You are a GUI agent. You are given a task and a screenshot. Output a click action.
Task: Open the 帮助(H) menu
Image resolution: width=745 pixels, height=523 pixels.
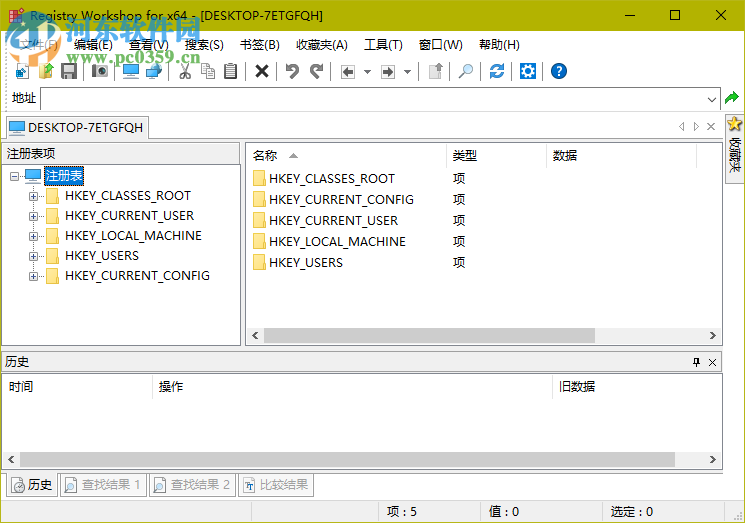[x=499, y=45]
